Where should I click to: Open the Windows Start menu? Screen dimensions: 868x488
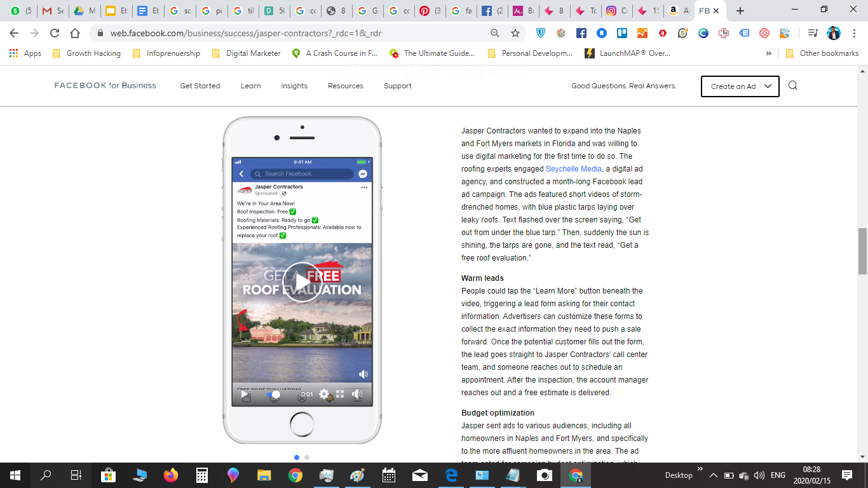click(x=15, y=475)
